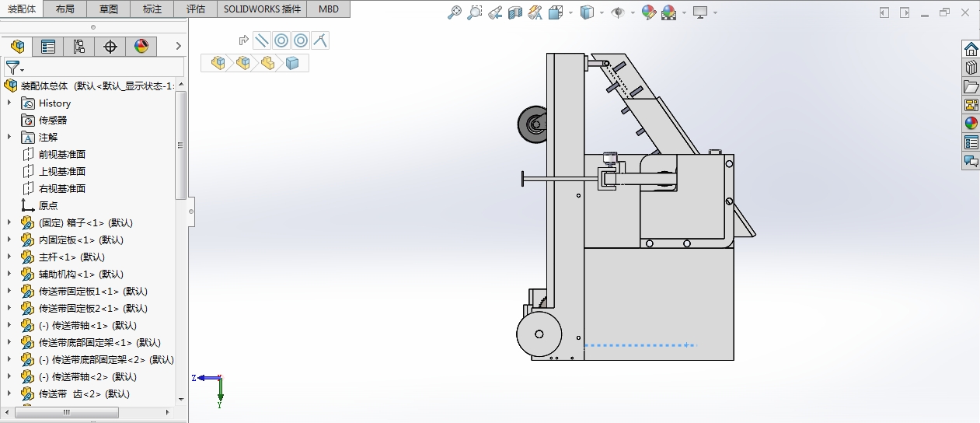Open the tree filter funnel dropdown

15,68
